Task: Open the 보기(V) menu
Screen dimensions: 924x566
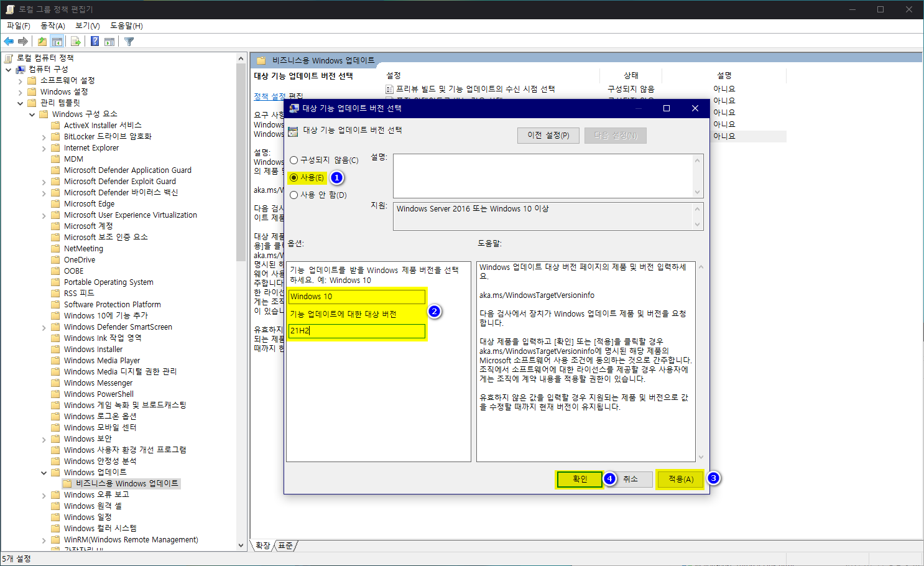Action: (88, 26)
